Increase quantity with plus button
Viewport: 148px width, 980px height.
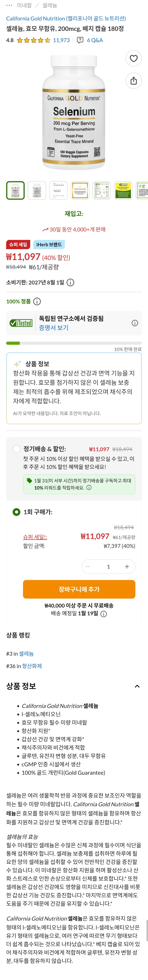(x=127, y=566)
